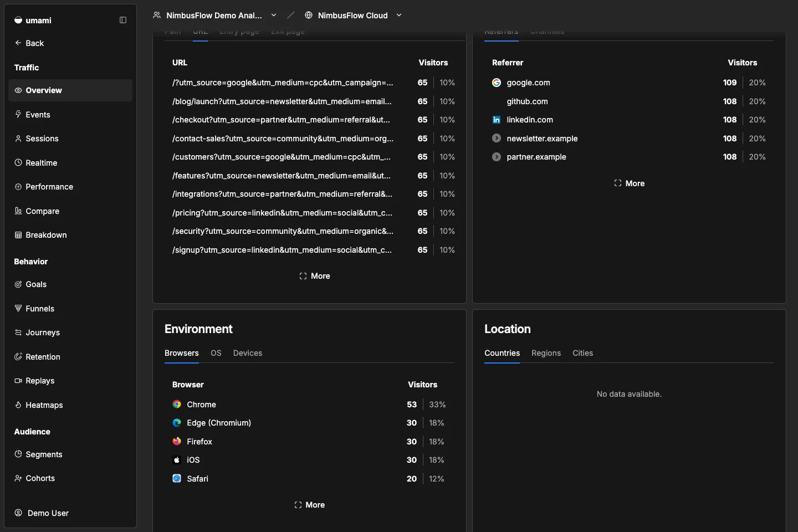Screen dimensions: 798x532
Task: Switch to the Countries tab
Action: tap(502, 353)
